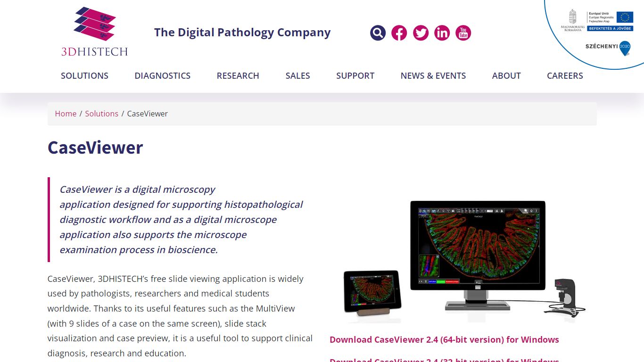Screen dimensions: 644x362
Task: Click the italic CaseViewer description quote
Action: [181, 220]
